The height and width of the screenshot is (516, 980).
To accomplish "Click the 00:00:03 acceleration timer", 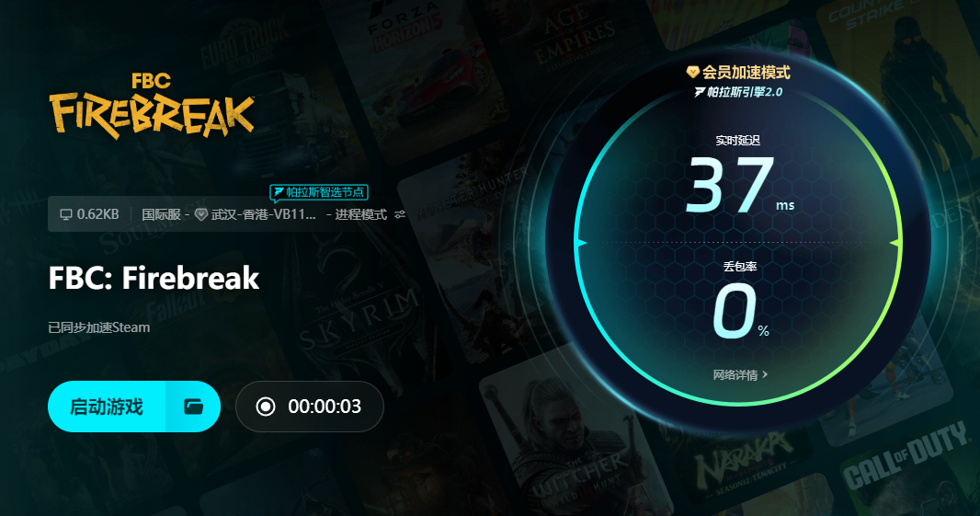I will [325, 407].
